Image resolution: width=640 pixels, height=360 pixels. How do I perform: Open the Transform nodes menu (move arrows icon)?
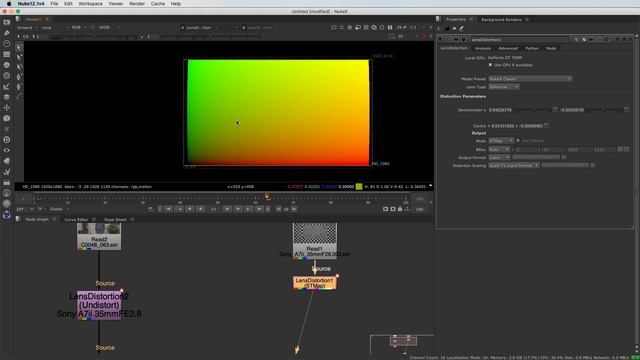click(x=7, y=107)
